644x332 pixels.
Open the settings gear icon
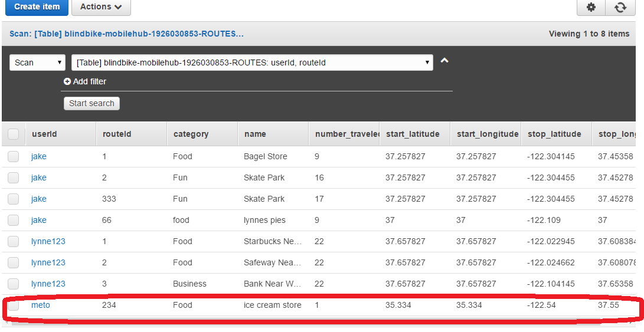pos(591,7)
